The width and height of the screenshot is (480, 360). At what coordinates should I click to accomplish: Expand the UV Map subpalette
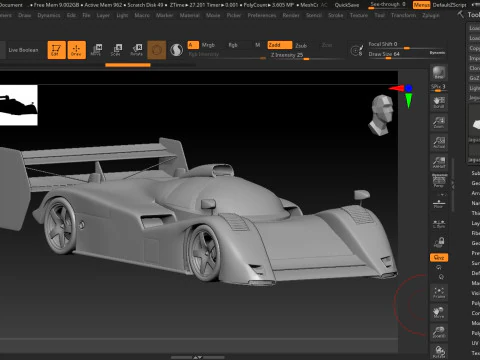click(x=475, y=343)
